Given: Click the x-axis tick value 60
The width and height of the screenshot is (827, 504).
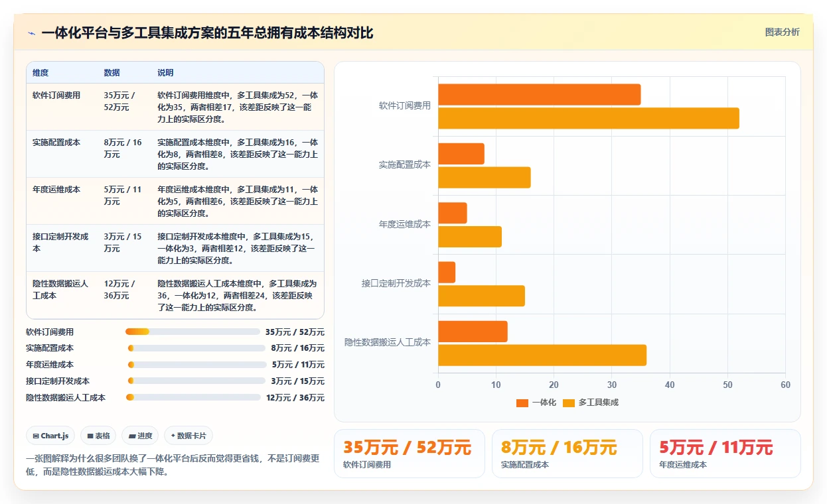Looking at the screenshot, I should coord(785,385).
